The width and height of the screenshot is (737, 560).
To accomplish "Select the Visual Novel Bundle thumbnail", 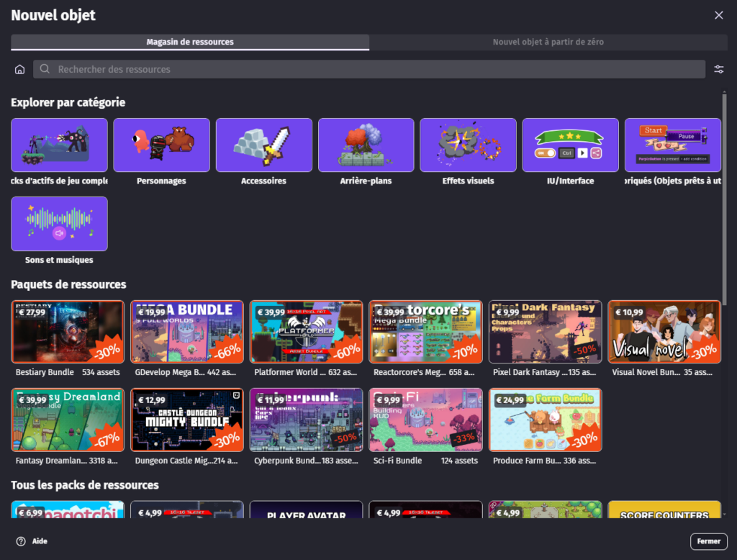I will point(664,332).
